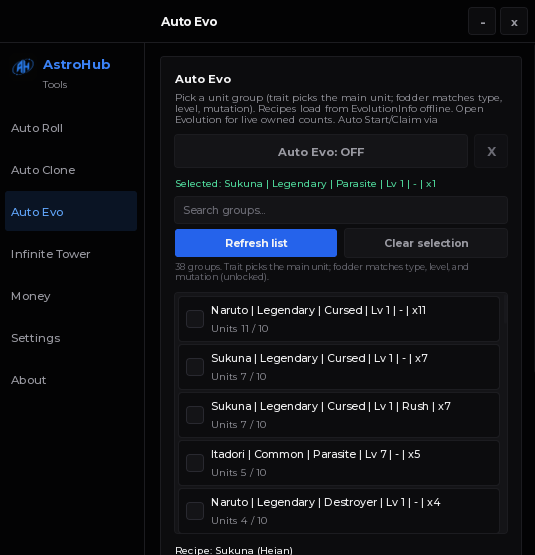Click the Recipe: Sukuna (Heian) text
The image size is (535, 555).
tap(234, 550)
